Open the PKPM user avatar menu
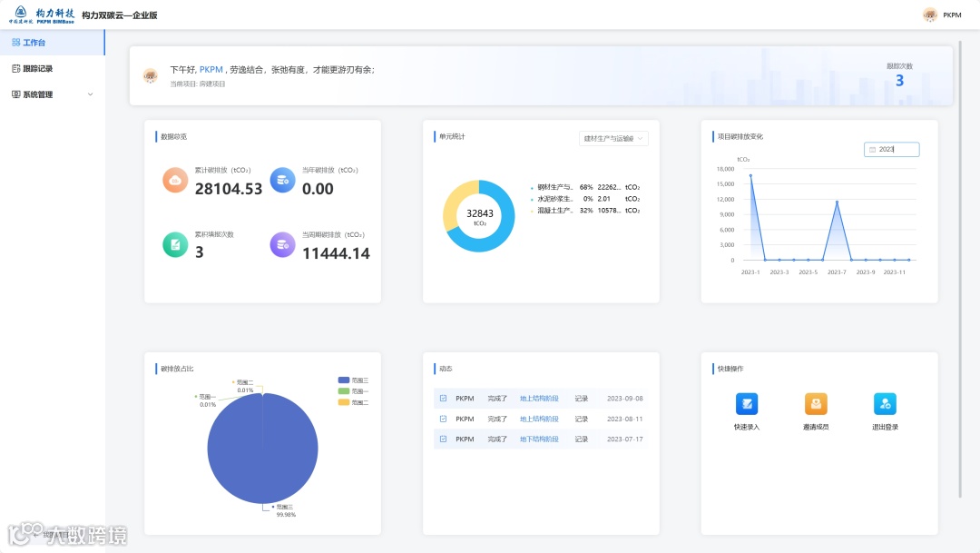980x553 pixels. pos(930,15)
